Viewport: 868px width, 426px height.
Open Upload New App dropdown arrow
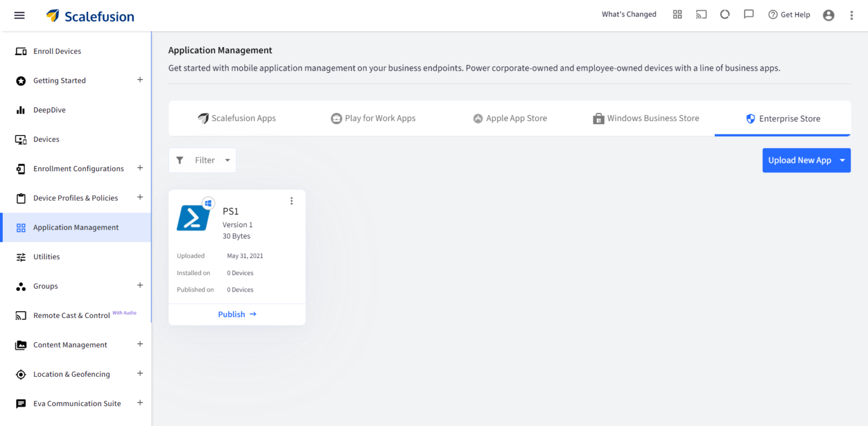[842, 160]
